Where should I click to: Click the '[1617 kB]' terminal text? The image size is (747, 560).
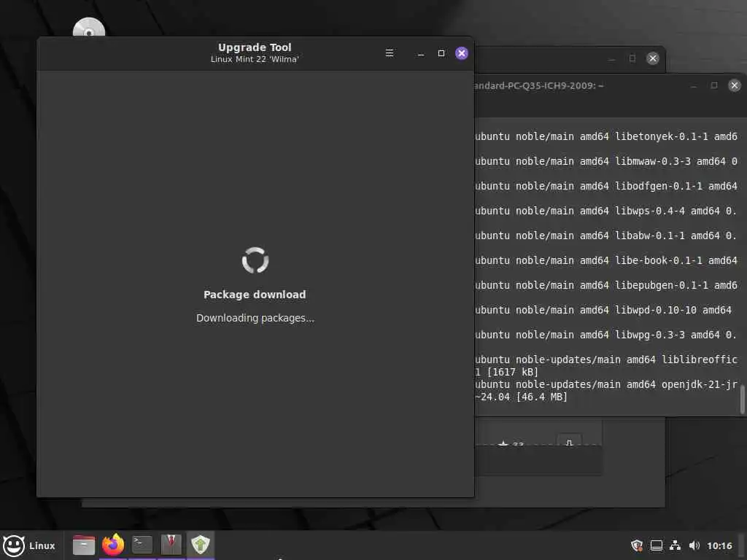tap(513, 372)
